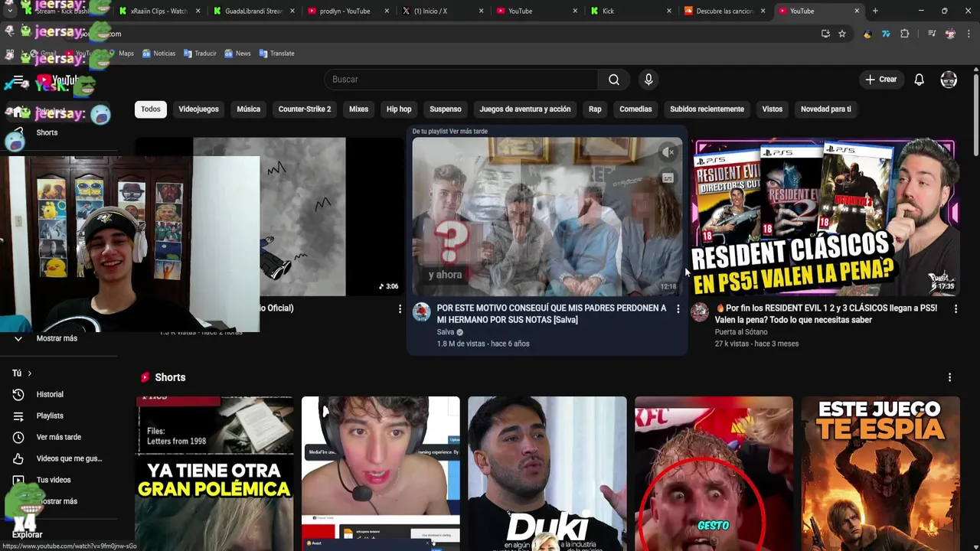Select the Todos filter chip
This screenshot has width=980, height=551.
pyautogui.click(x=151, y=109)
